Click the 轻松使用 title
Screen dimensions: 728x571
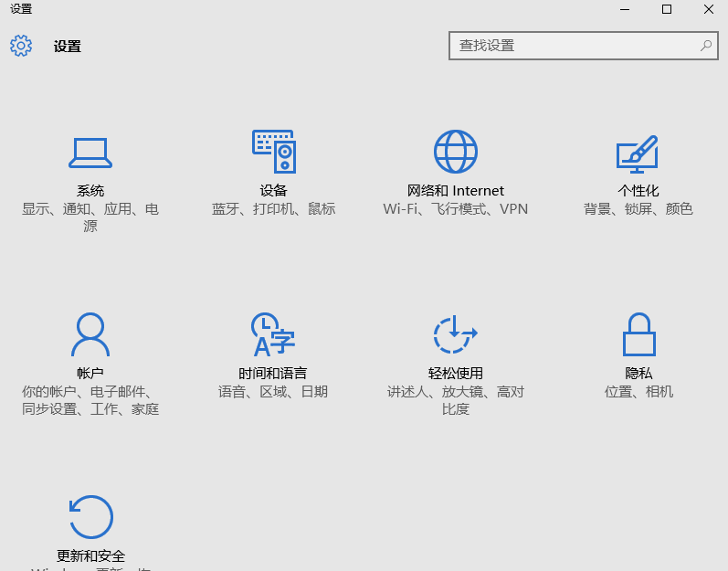point(456,374)
